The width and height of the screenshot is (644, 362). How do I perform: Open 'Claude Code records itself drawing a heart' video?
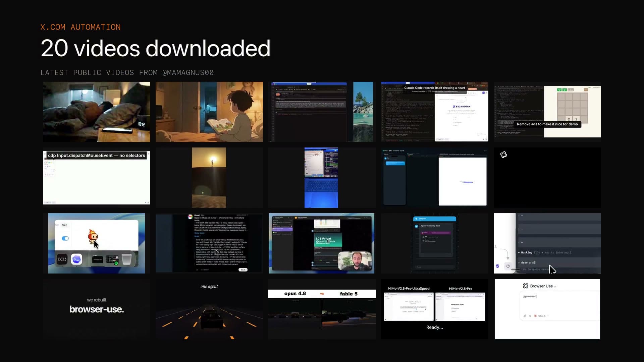tap(435, 112)
